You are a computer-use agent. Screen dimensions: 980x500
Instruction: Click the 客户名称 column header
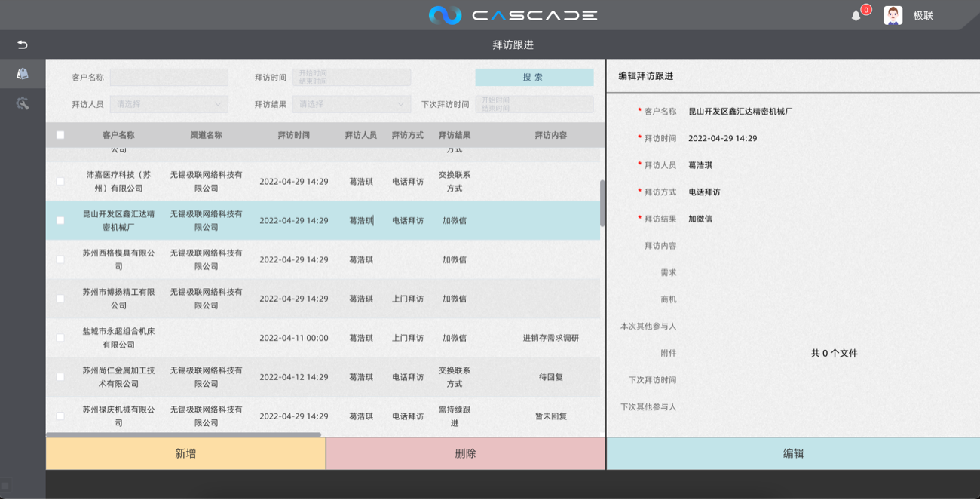[x=118, y=135]
